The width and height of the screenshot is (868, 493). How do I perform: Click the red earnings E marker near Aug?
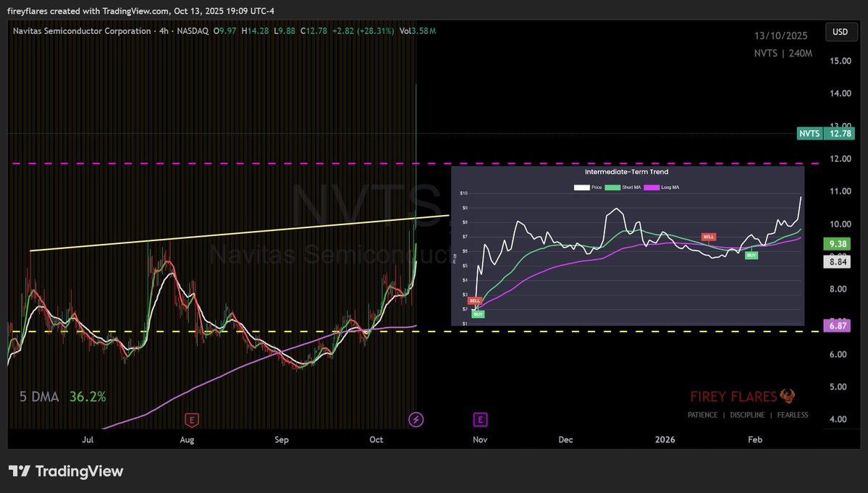[x=192, y=420]
